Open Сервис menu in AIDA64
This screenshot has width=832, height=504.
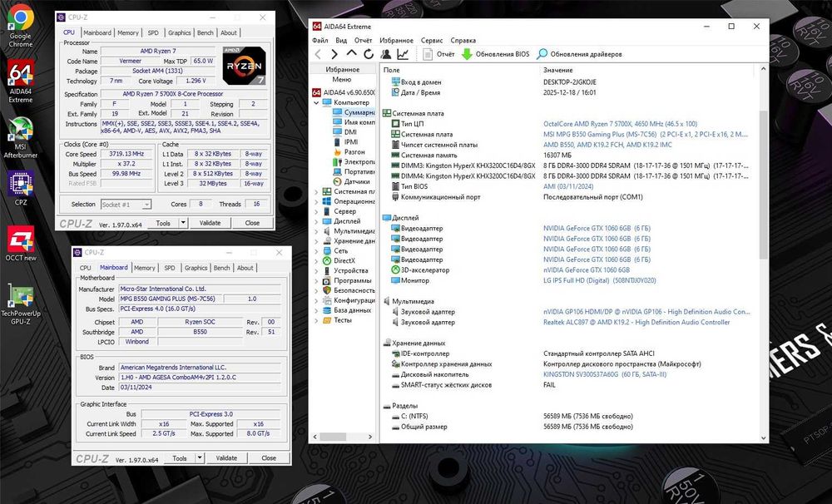pos(432,40)
